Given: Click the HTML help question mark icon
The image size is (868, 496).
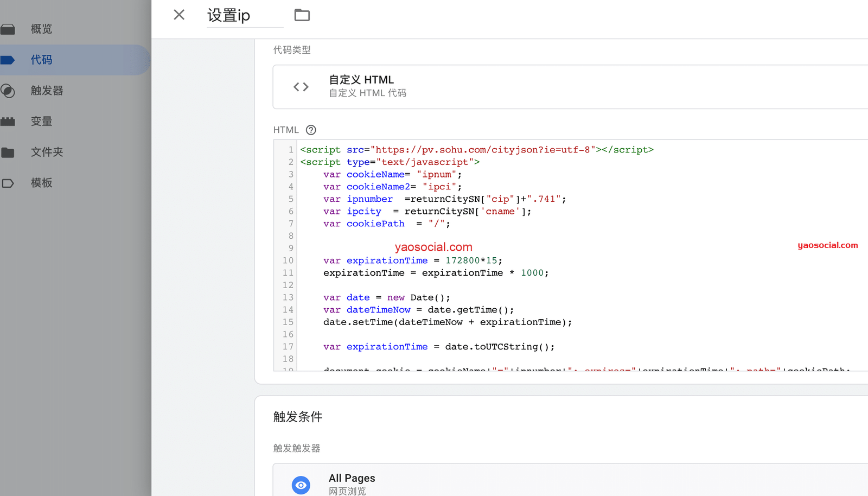Looking at the screenshot, I should pos(311,130).
